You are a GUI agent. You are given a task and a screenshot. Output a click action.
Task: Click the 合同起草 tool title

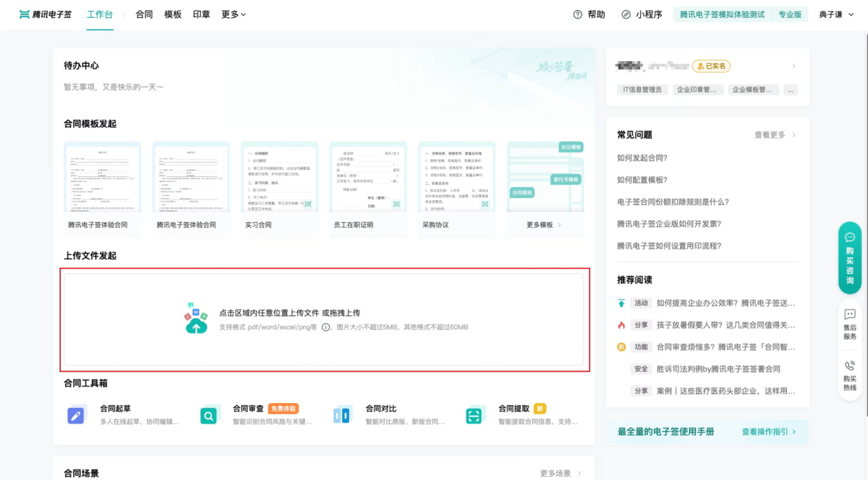115,409
